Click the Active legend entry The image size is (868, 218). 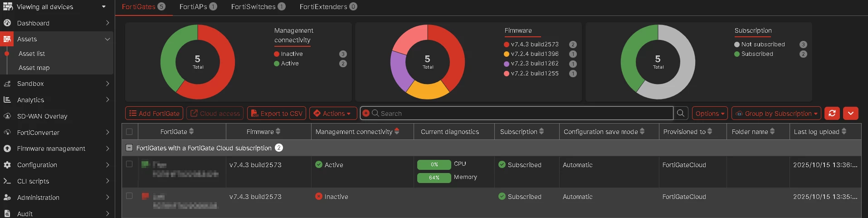[286, 63]
